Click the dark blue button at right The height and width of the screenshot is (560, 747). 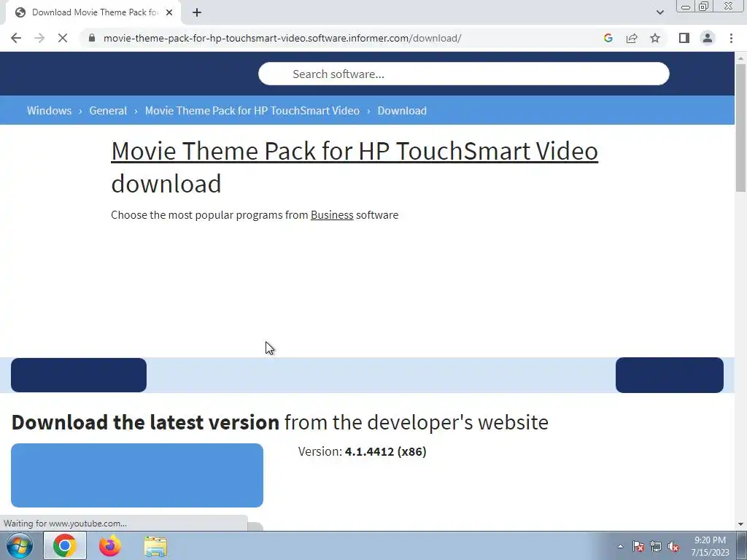tap(670, 376)
